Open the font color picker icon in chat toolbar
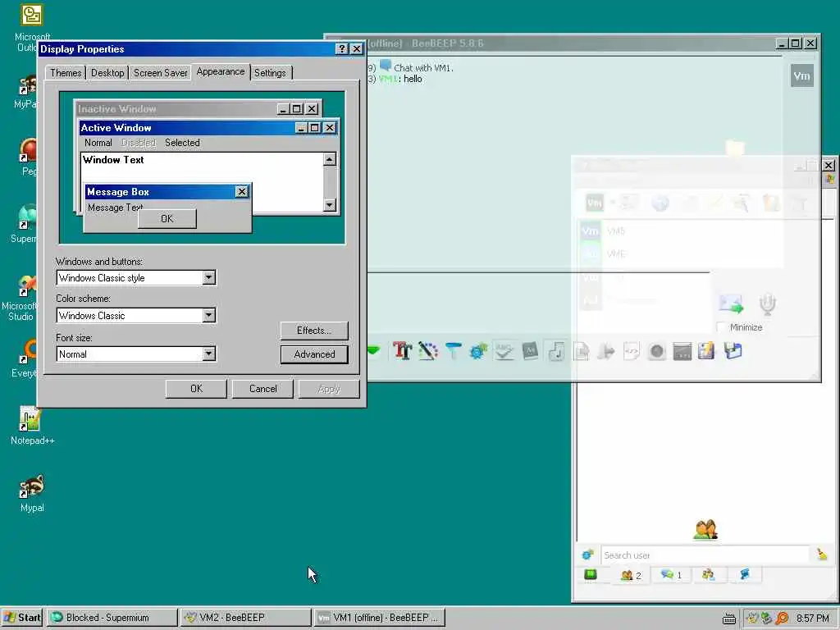840x630 pixels. pyautogui.click(x=427, y=351)
